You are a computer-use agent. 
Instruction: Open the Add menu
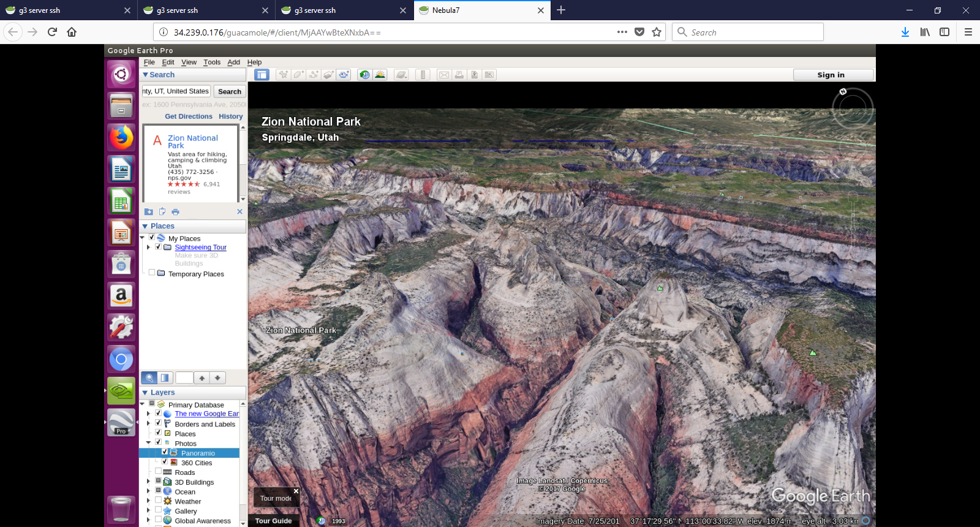pos(233,63)
